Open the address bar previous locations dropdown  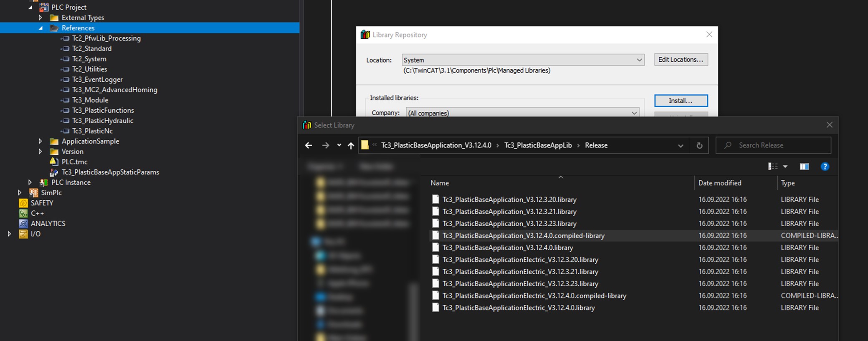coord(681,145)
